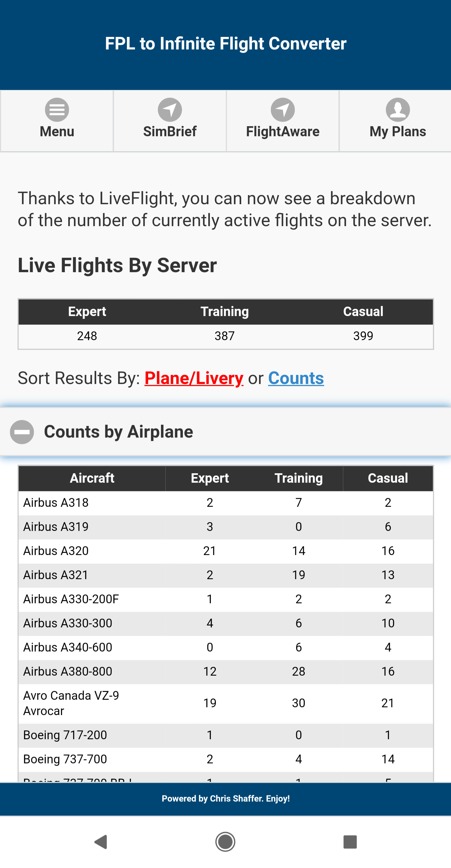Sort results by Plane/Livery
This screenshot has width=451, height=868.
click(194, 378)
